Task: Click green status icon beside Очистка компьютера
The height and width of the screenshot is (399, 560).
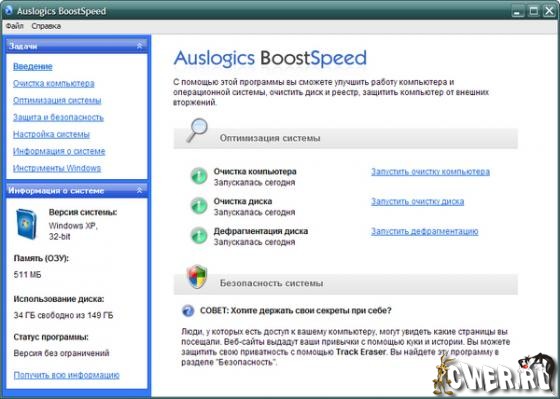Action: (199, 176)
